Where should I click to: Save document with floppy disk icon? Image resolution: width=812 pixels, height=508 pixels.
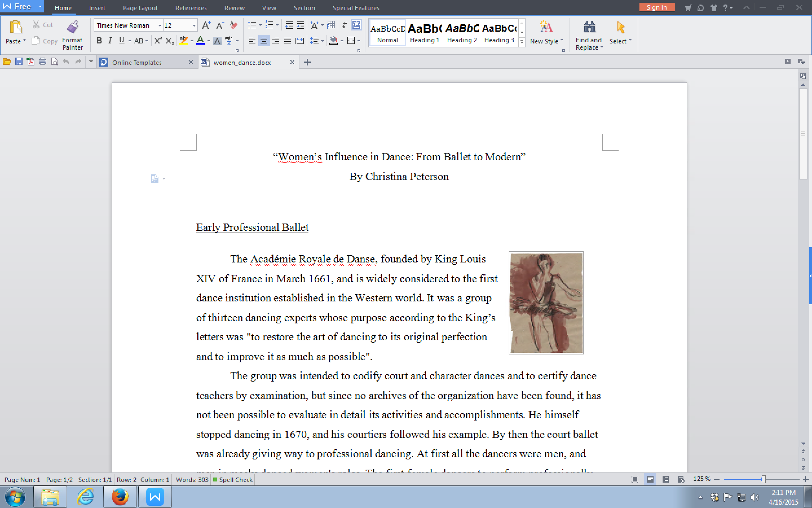pyautogui.click(x=19, y=62)
